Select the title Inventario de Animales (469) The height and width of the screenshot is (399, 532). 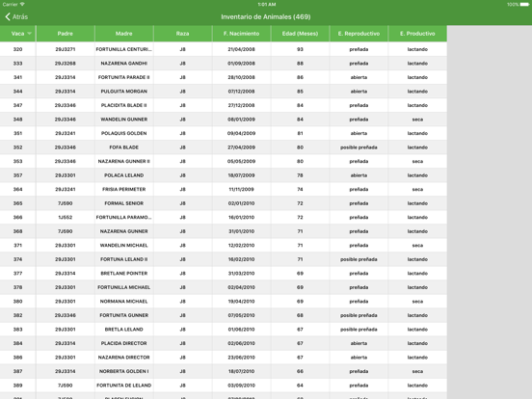click(x=266, y=16)
